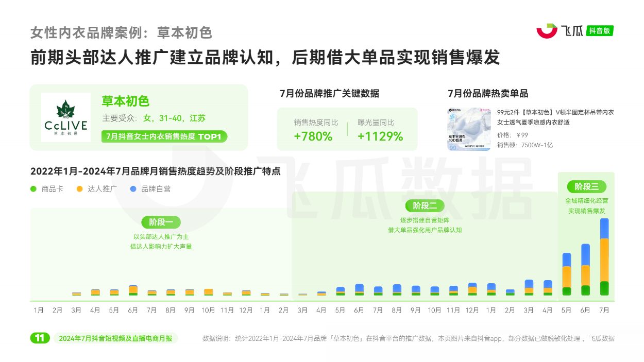Click the 品牌自营 legend label
This screenshot has width=644, height=362.
pyautogui.click(x=156, y=189)
